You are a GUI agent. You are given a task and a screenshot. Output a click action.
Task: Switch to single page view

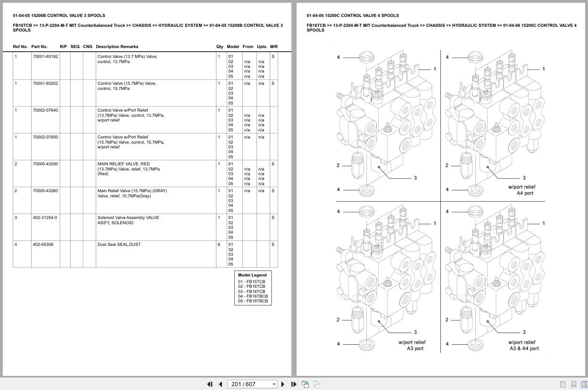563,384
